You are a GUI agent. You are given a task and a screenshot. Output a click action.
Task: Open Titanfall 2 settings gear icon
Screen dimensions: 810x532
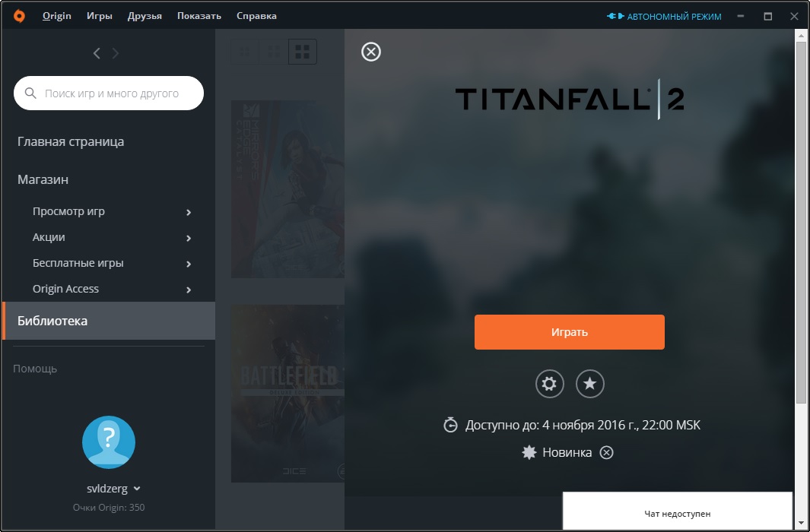pos(549,384)
